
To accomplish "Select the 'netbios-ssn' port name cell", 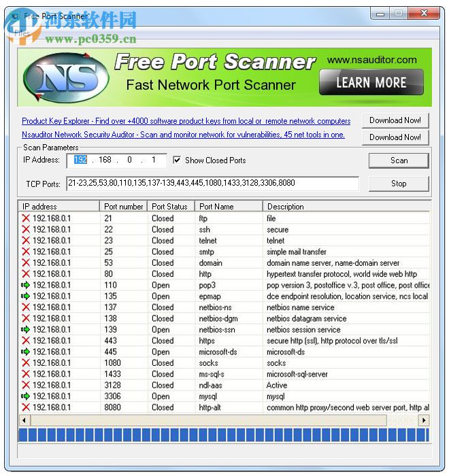I will pyautogui.click(x=217, y=330).
